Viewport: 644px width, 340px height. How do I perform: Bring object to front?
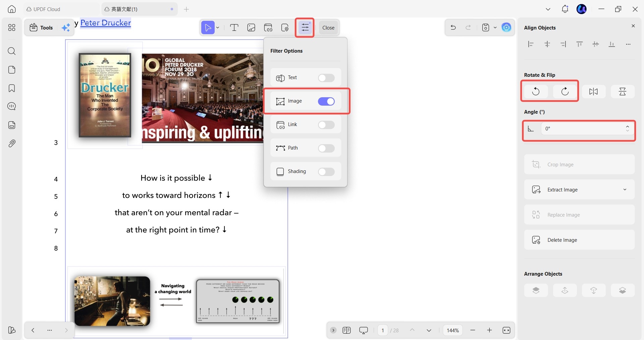[x=536, y=290]
